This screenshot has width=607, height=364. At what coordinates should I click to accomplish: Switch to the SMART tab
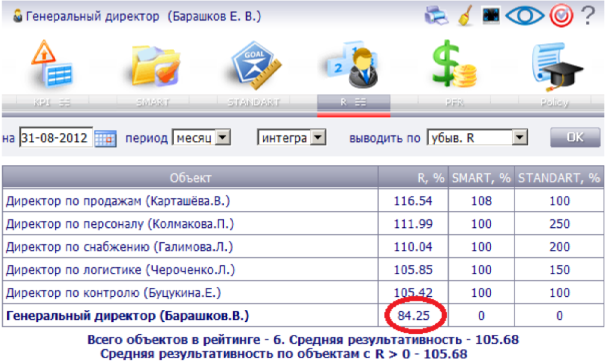[152, 102]
